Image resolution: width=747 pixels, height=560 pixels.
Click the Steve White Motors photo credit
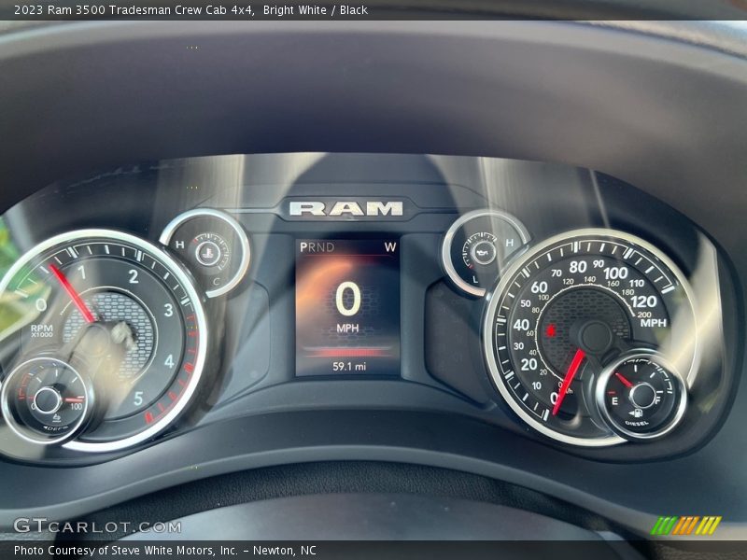click(165, 551)
